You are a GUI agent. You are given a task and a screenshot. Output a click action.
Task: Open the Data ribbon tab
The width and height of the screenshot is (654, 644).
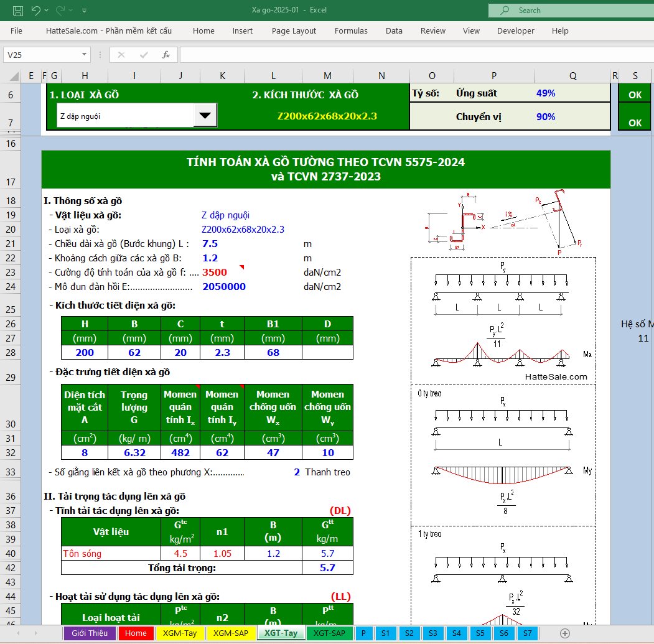pyautogui.click(x=394, y=31)
